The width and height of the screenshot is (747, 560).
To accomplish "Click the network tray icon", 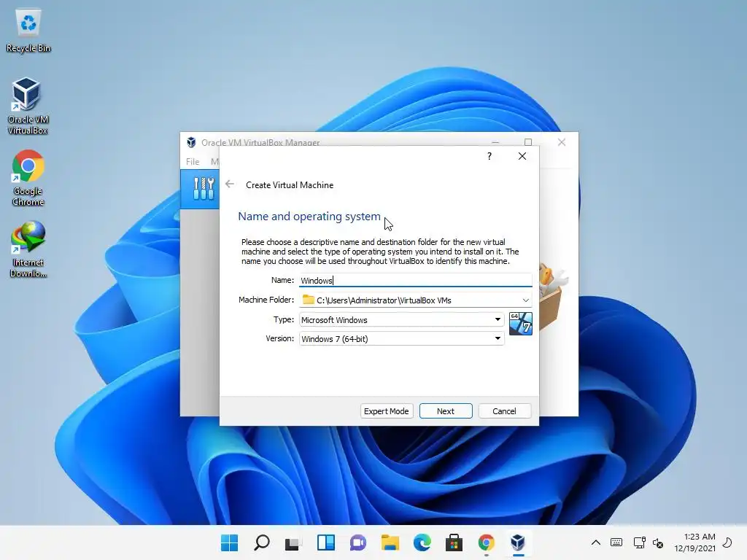I will click(x=639, y=542).
